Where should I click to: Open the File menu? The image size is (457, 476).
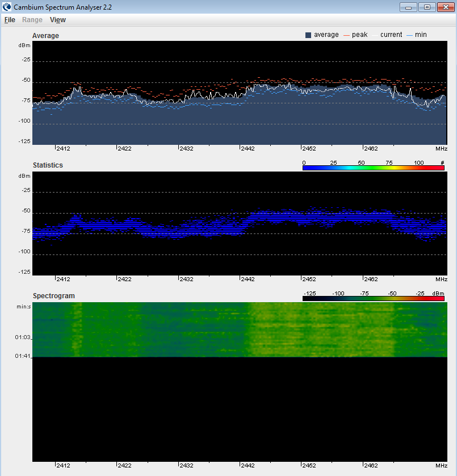(10, 20)
